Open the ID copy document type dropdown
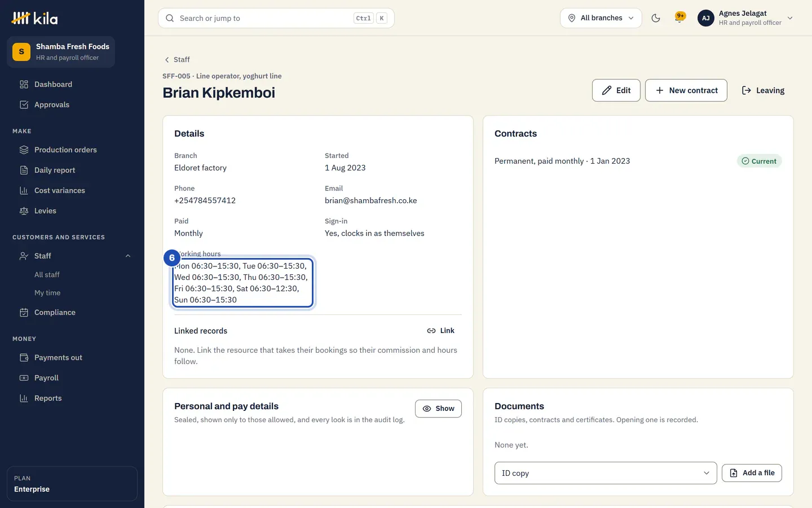Screen dimensions: 812x508 tap(606, 473)
